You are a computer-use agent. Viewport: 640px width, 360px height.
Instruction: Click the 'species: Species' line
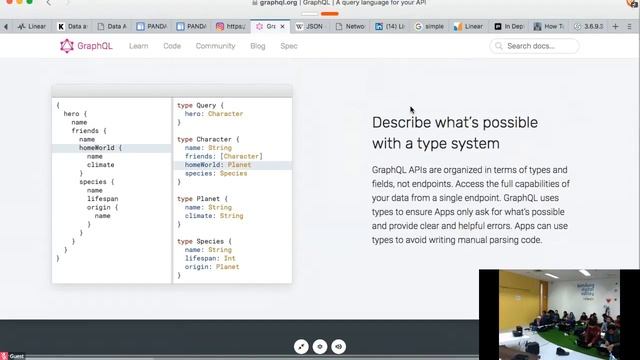point(216,173)
